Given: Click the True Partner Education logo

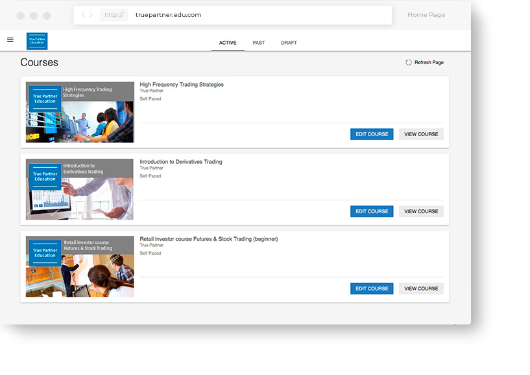Looking at the screenshot, I should click(37, 41).
